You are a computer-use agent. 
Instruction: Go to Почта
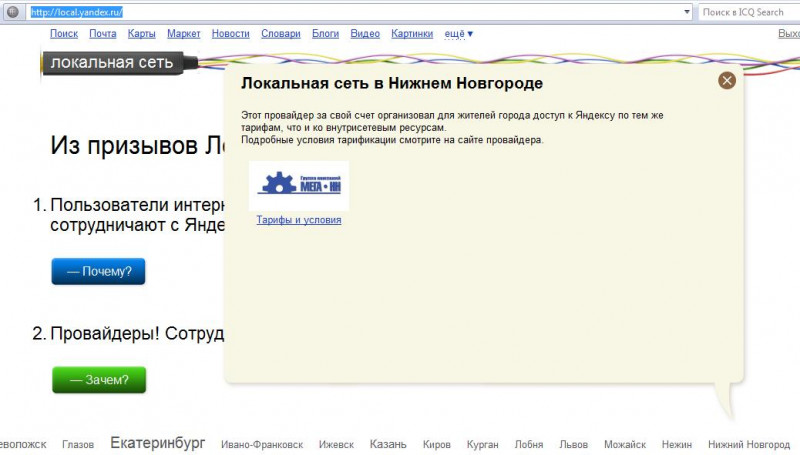(103, 34)
